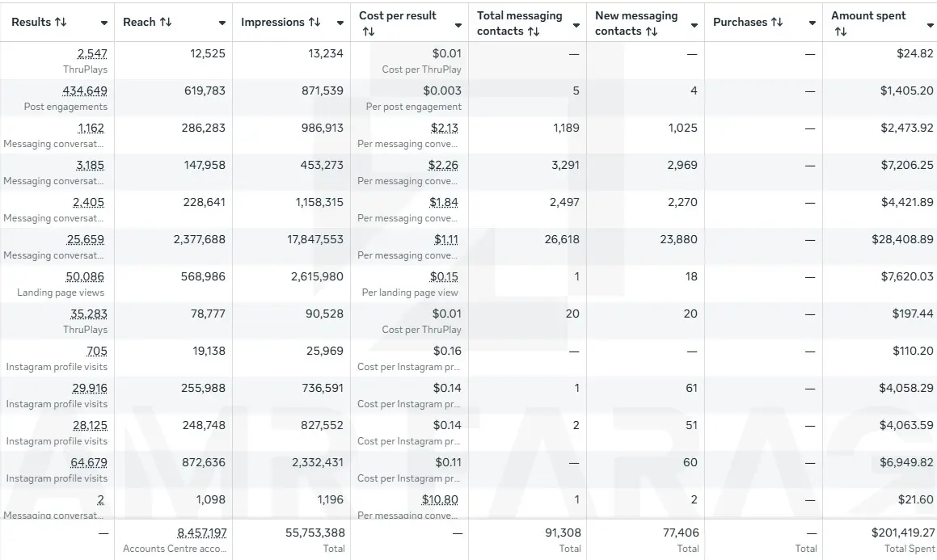Open the Cost per result dropdown
Screen dimensions: 937x560
pos(458,25)
